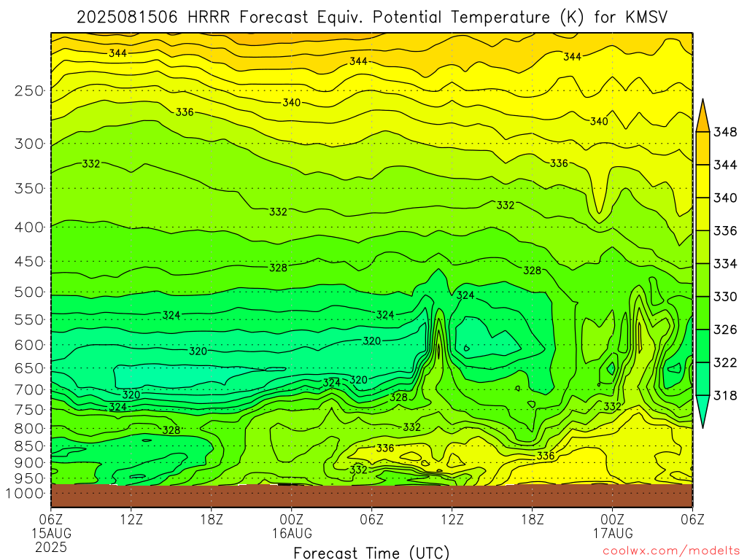Click the 900 pressure axis label
Image resolution: width=747 pixels, height=560 pixels.
pyautogui.click(x=29, y=462)
